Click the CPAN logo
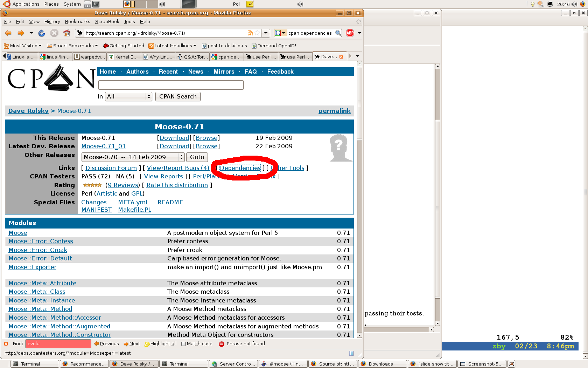This screenshot has height=368, width=588. [x=51, y=78]
